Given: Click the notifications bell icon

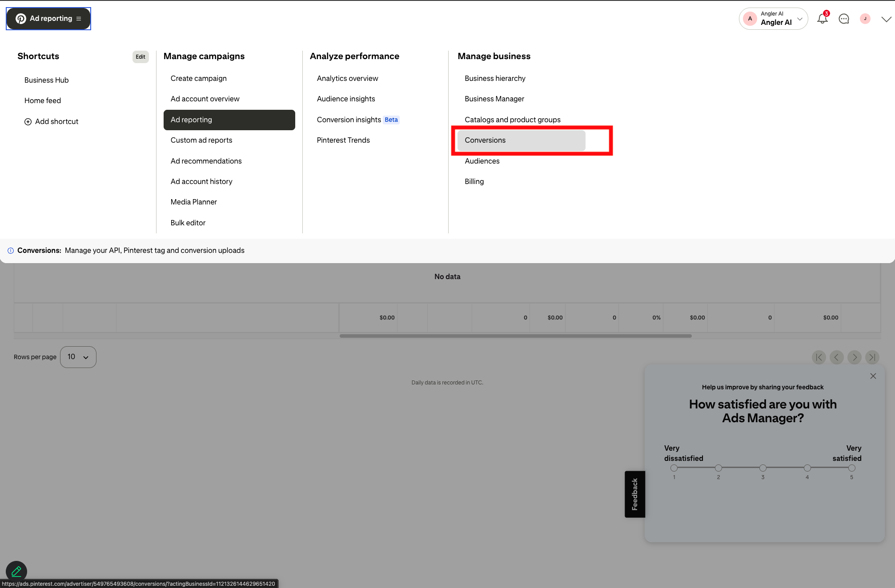Looking at the screenshot, I should [822, 19].
